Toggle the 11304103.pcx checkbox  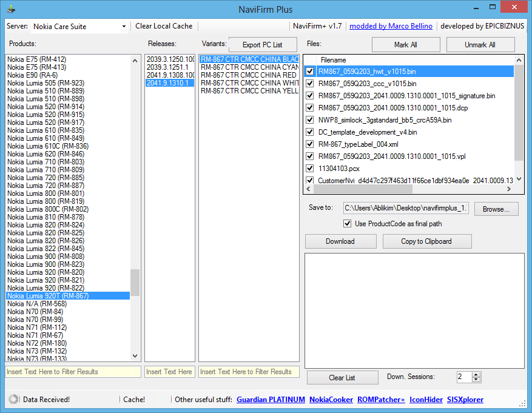(x=309, y=169)
